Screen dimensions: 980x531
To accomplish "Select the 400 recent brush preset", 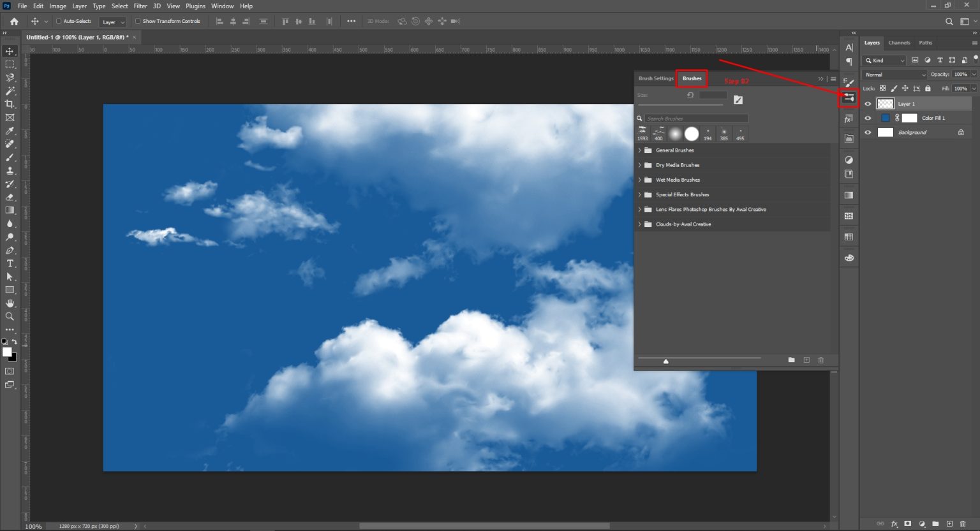I will (x=658, y=133).
